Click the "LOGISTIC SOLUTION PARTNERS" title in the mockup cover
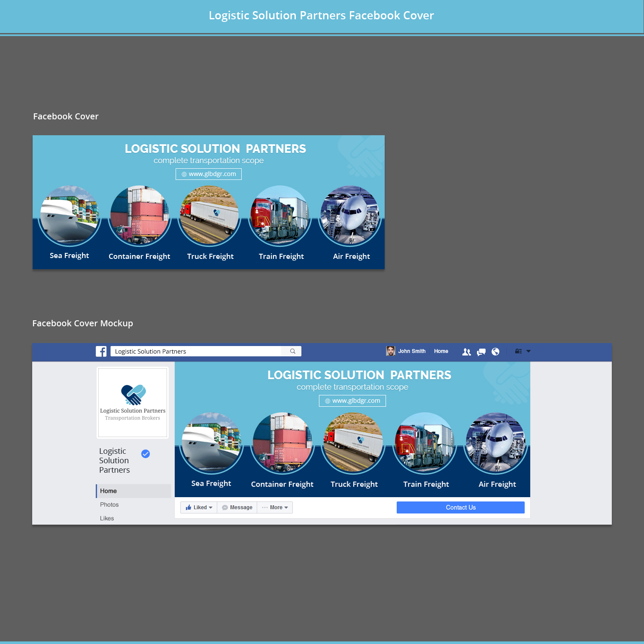Image resolution: width=644 pixels, height=644 pixels. coord(359,375)
